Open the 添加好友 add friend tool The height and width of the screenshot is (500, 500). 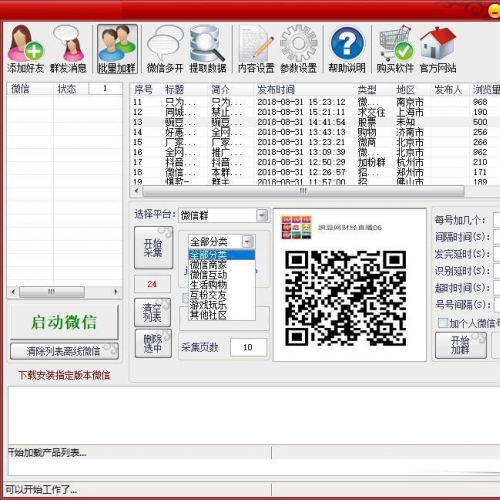point(25,49)
